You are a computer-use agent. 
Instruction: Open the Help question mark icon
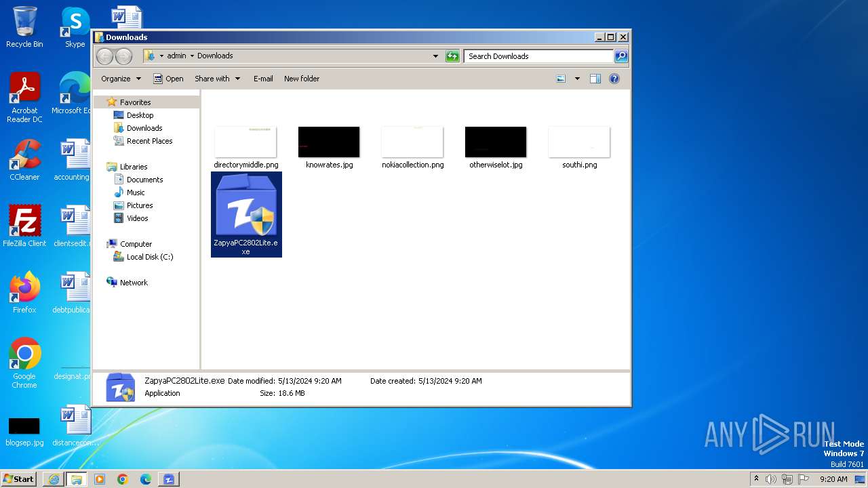click(x=614, y=79)
